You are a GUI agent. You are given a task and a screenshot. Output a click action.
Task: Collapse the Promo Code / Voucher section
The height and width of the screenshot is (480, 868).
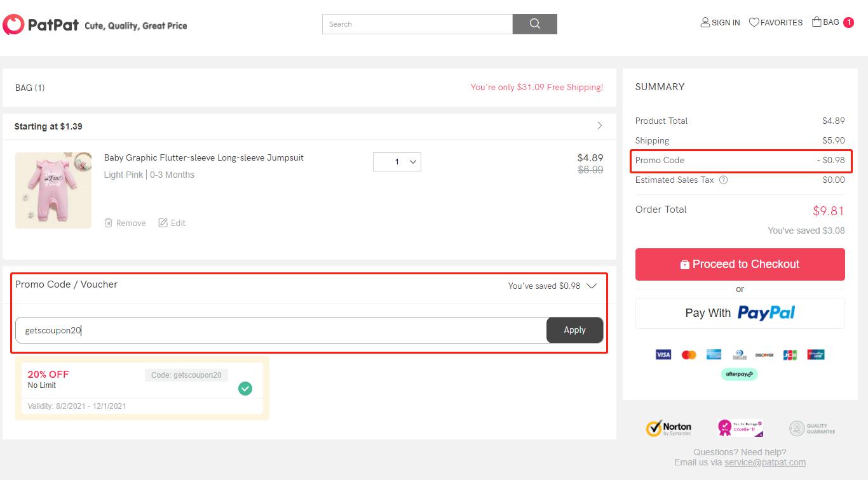(592, 286)
